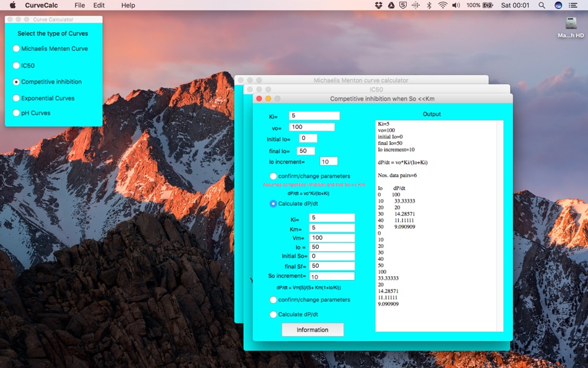Open Notification Center icon

coord(573,5)
